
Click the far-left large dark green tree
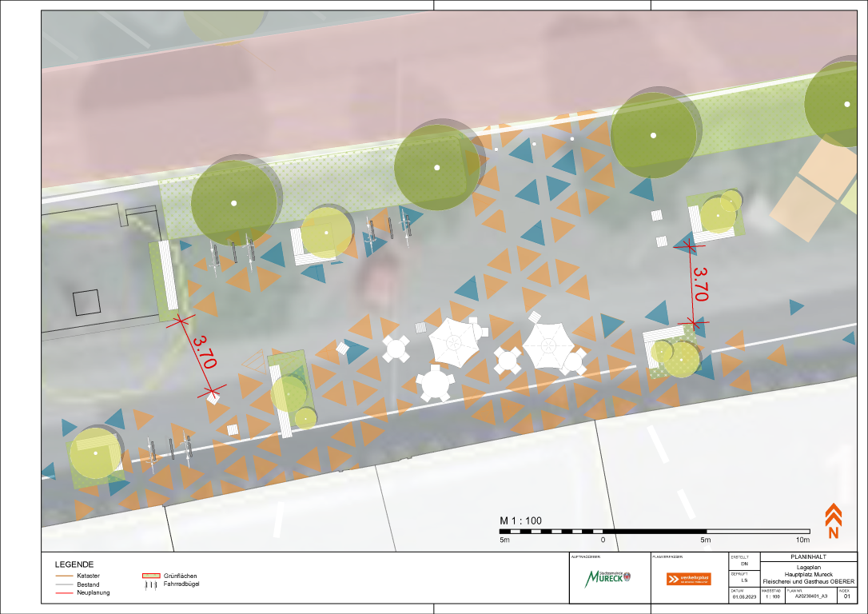coord(234,203)
